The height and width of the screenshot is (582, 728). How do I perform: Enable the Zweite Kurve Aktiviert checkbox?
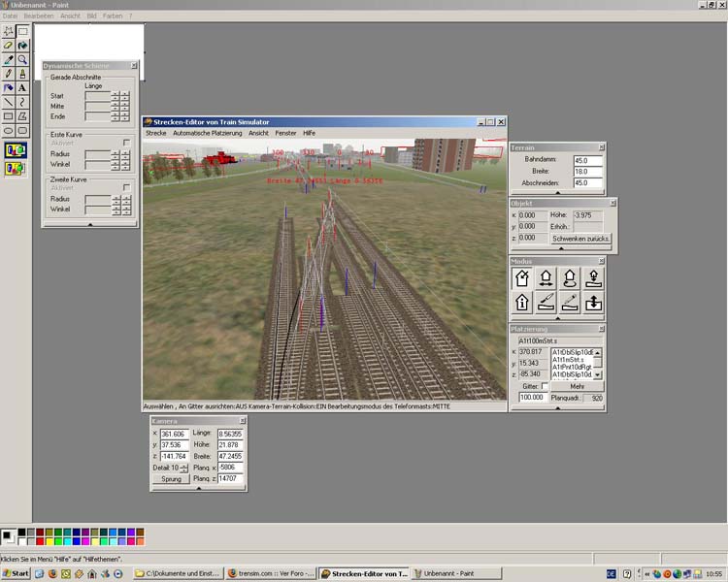tap(126, 187)
